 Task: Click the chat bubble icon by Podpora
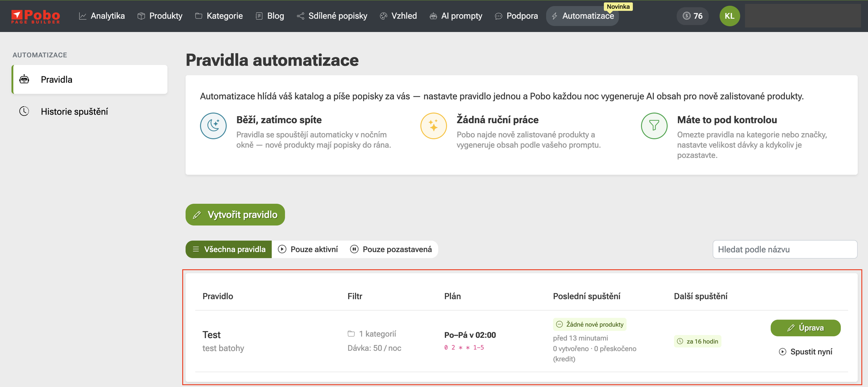(498, 16)
